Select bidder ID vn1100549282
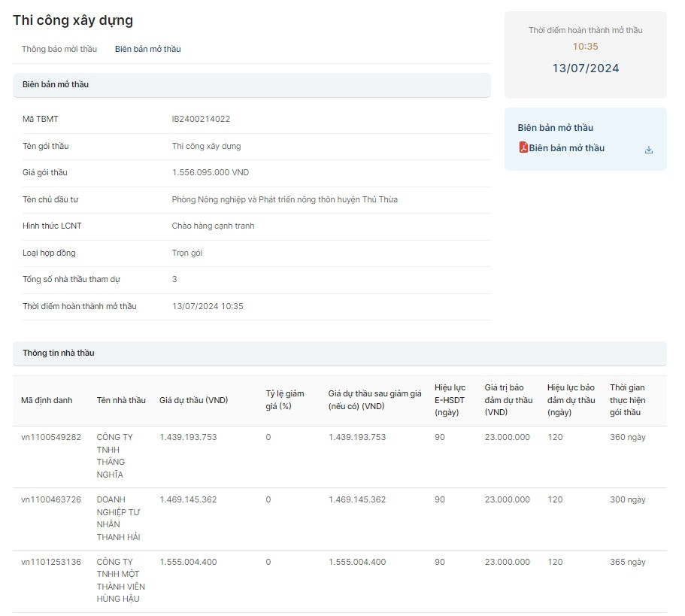 pyautogui.click(x=51, y=437)
